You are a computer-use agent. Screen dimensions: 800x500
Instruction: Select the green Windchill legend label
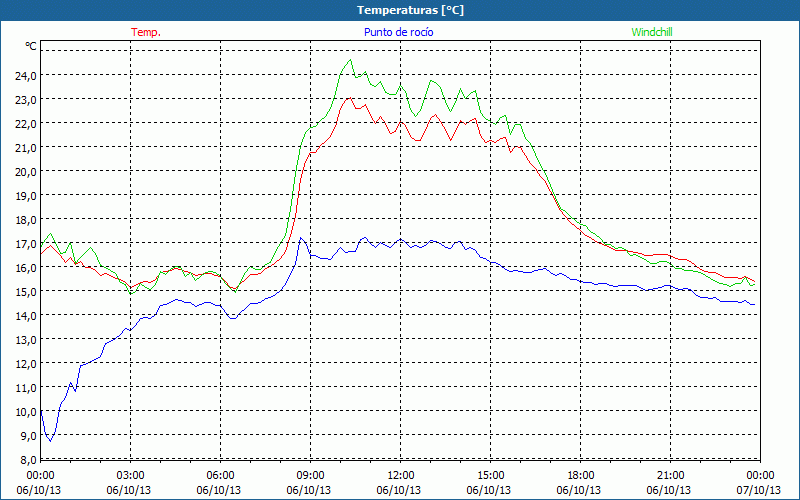click(x=652, y=32)
